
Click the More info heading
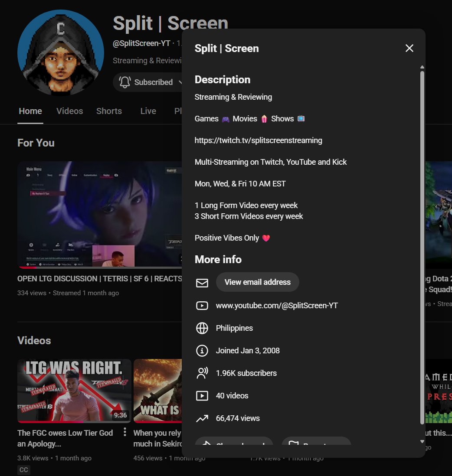click(218, 259)
